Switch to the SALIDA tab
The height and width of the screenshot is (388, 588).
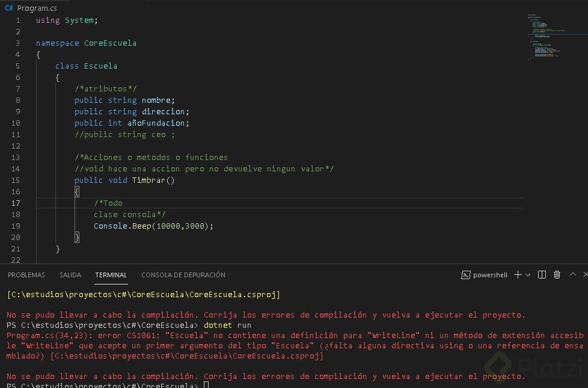coord(70,275)
